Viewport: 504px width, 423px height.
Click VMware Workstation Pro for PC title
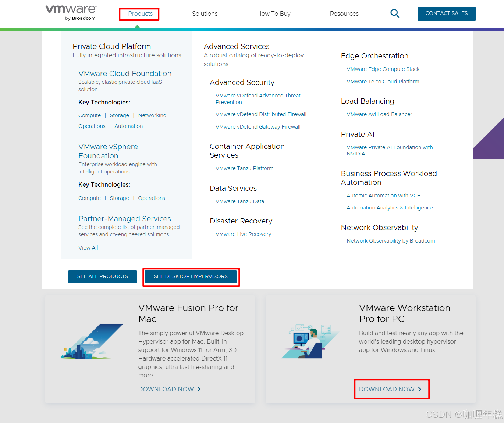click(405, 313)
